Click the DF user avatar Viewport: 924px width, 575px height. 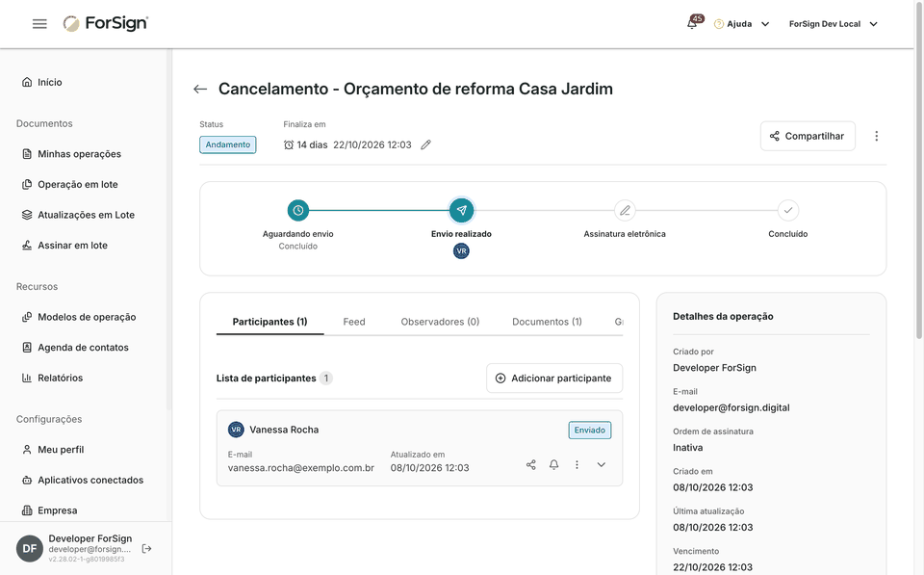coord(30,548)
